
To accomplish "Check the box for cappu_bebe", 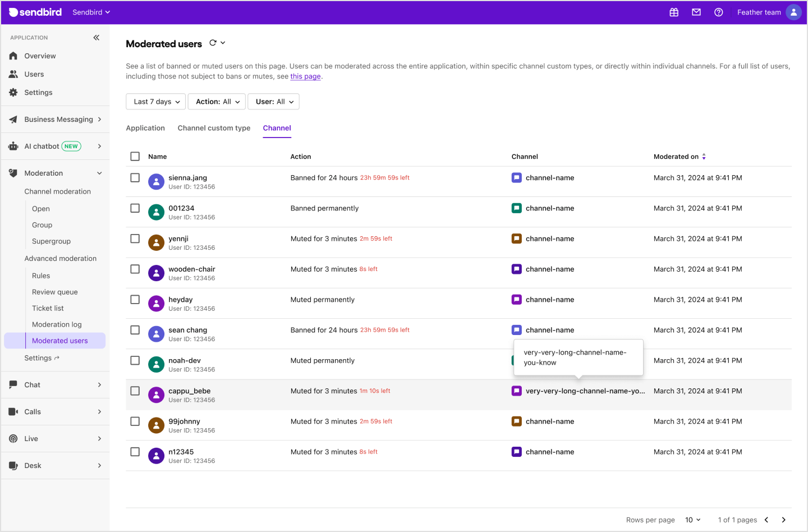I will [x=135, y=391].
